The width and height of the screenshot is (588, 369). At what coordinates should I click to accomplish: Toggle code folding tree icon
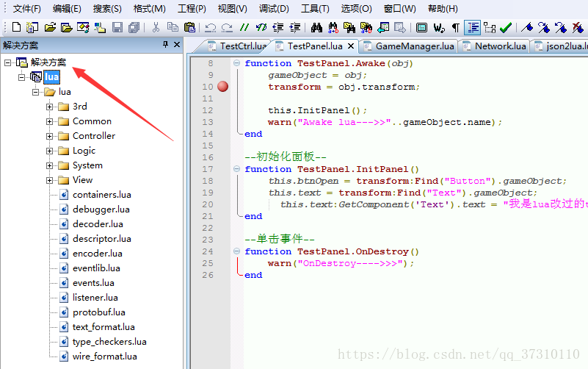[490, 27]
